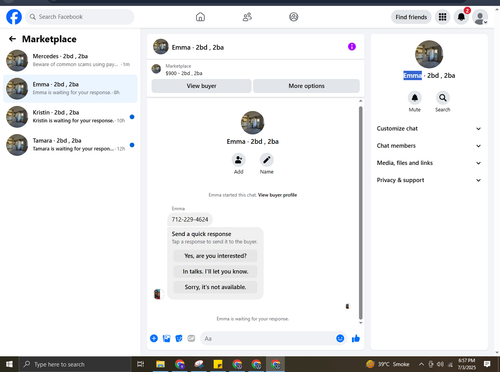Viewport: 500px width, 372px height.
Task: Open the Windows Start menu
Action: point(9,364)
